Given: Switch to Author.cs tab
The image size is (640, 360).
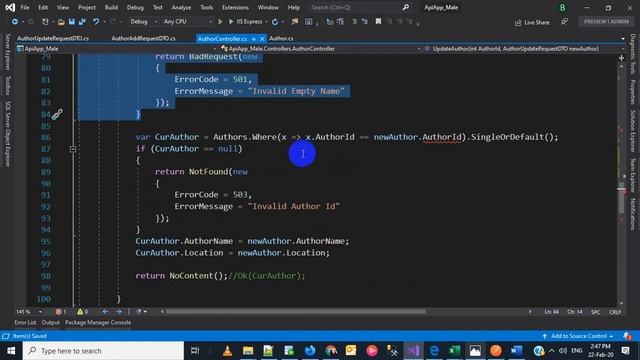Looking at the screenshot, I should 281,38.
